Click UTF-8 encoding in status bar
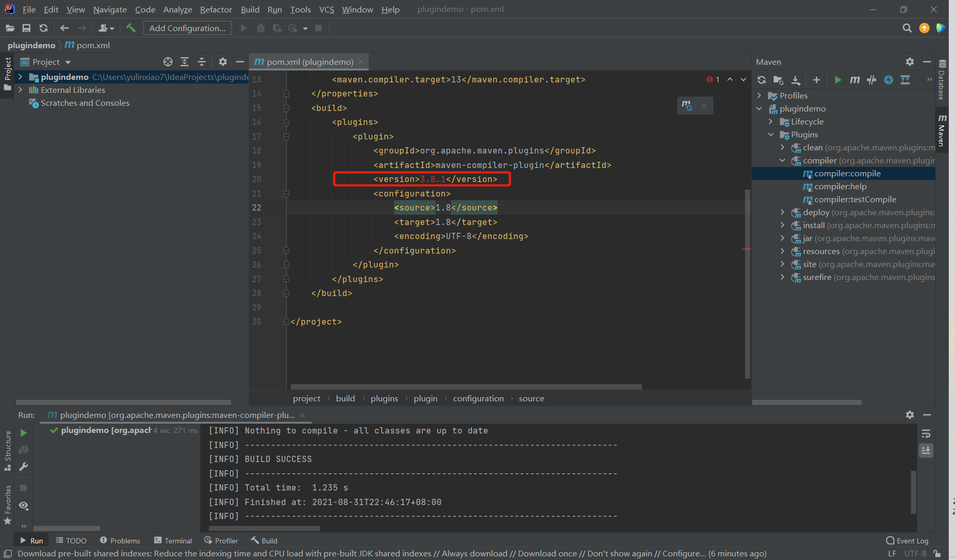Viewport: 955px width, 560px height. point(915,553)
